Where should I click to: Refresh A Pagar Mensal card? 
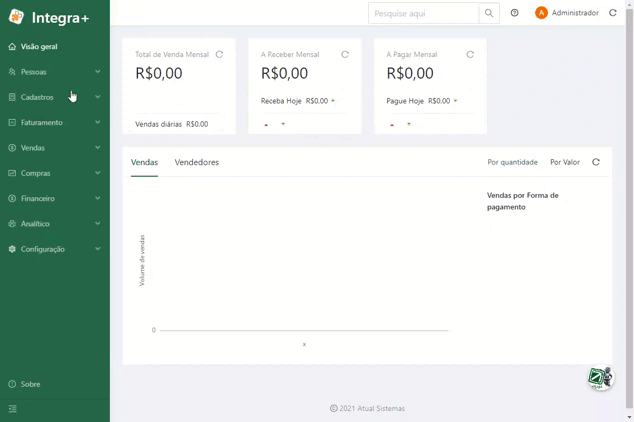click(470, 54)
